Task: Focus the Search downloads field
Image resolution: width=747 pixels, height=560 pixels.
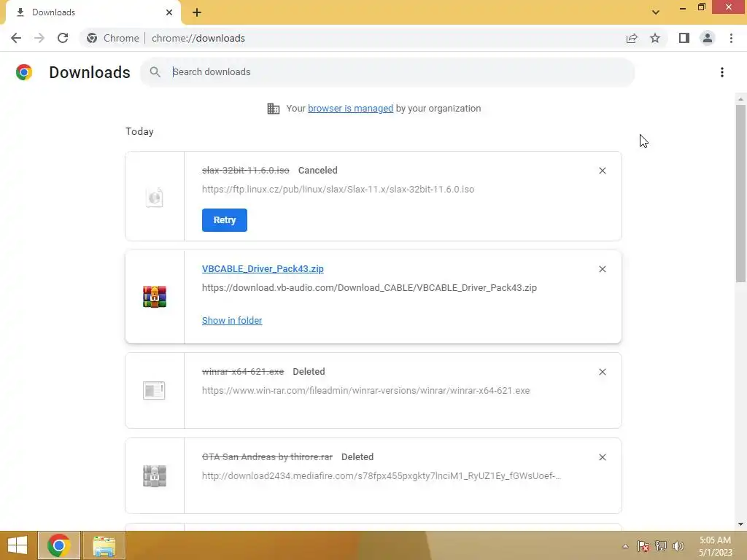Action: [x=387, y=72]
